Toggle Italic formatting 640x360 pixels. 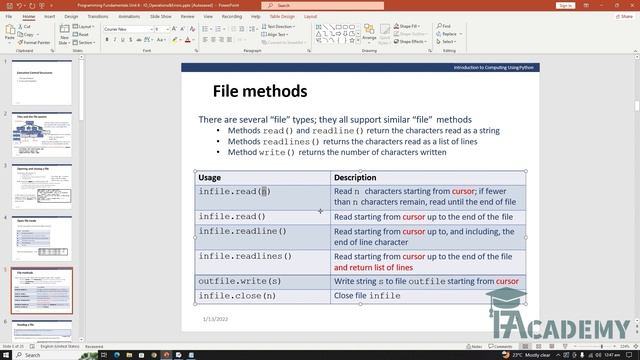coord(115,40)
